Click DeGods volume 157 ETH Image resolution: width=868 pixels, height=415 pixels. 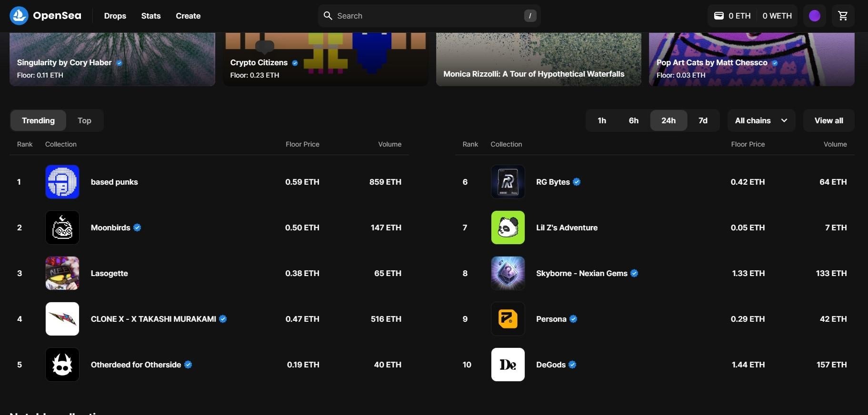(x=832, y=365)
